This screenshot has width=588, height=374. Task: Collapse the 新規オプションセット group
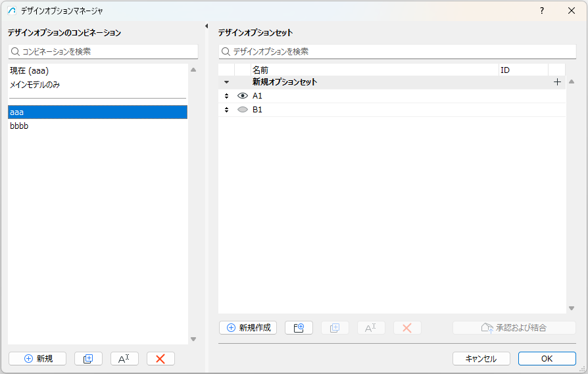[226, 82]
